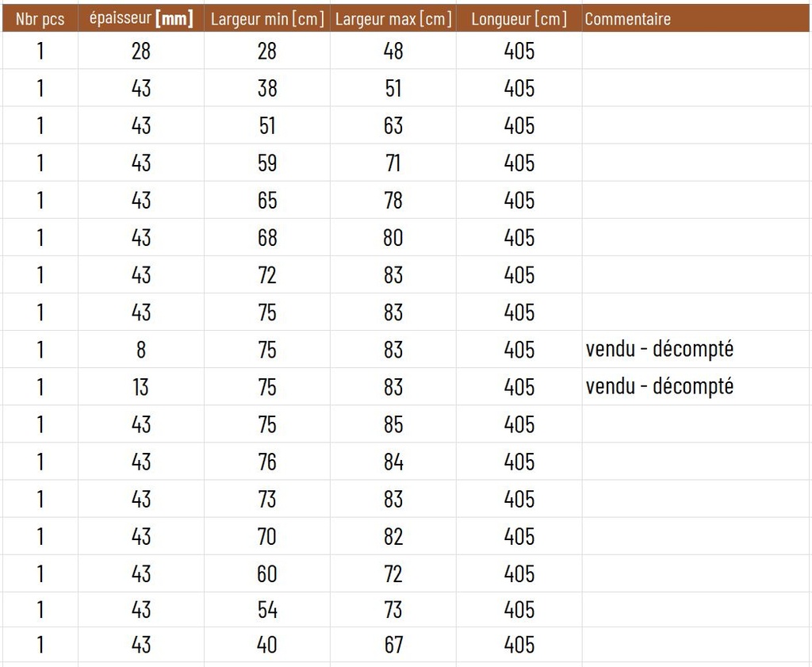Click the Largeur min cell showing 59
This screenshot has height=667, width=812.
[267, 163]
